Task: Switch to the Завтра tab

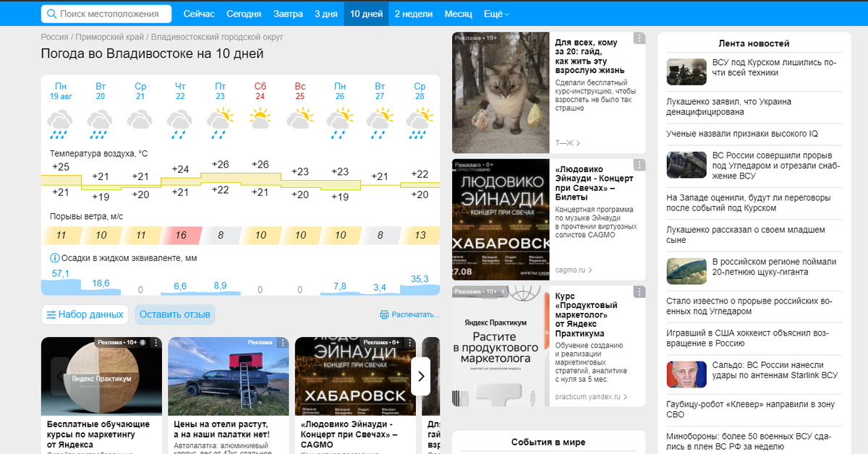Action: 288,14
